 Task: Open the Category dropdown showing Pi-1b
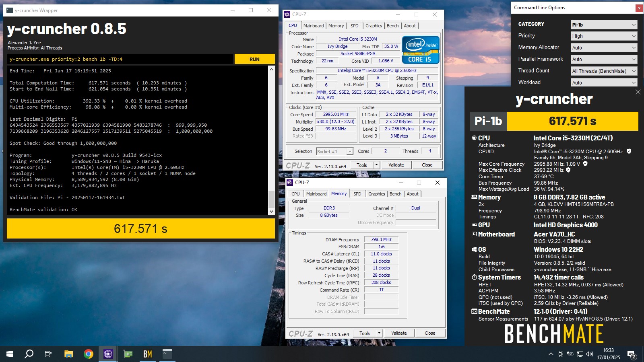tap(604, 25)
